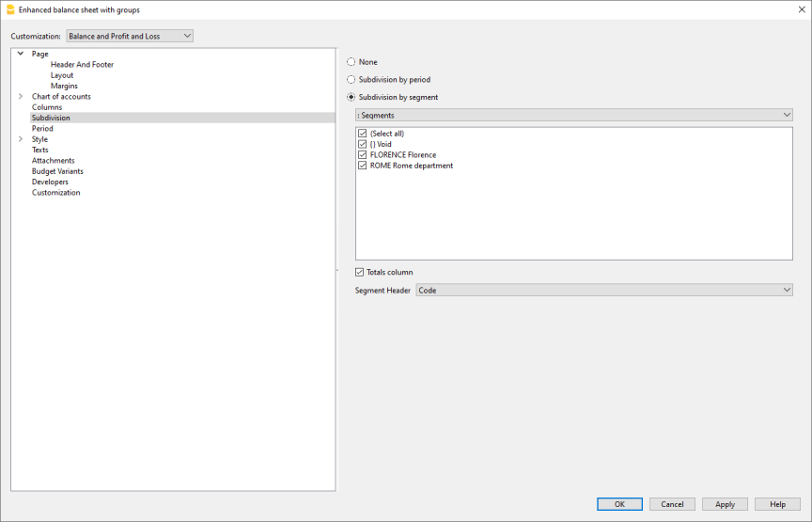Select Header And Footer in tree
The height and width of the screenshot is (522, 812).
point(82,65)
